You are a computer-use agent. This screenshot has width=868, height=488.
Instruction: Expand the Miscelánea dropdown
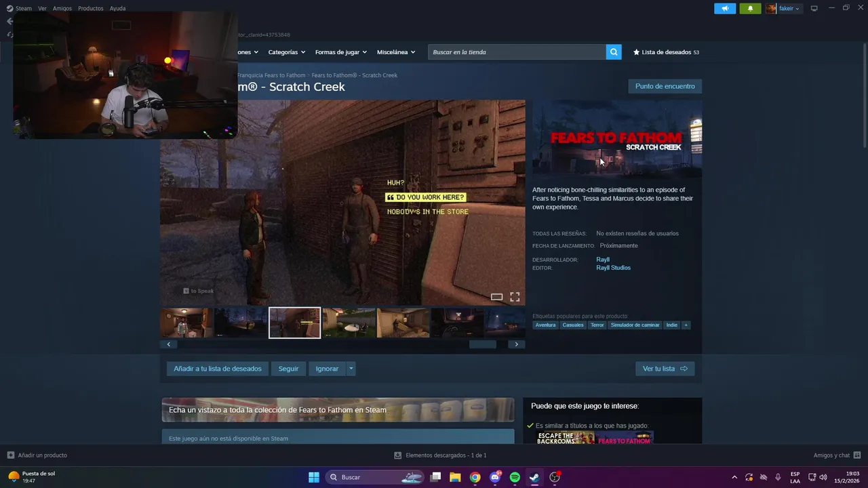pyautogui.click(x=396, y=52)
